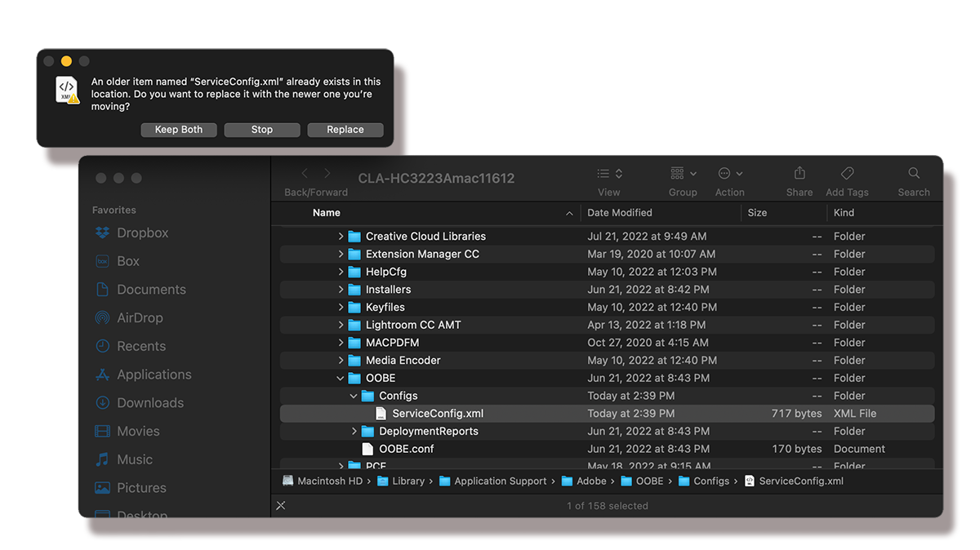The width and height of the screenshot is (980, 550).
Task: Open the Action menu dropdown
Action: click(730, 174)
